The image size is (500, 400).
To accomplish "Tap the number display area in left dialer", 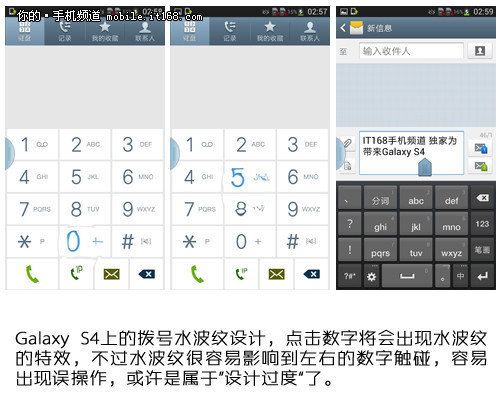I will pyautogui.click(x=85, y=87).
